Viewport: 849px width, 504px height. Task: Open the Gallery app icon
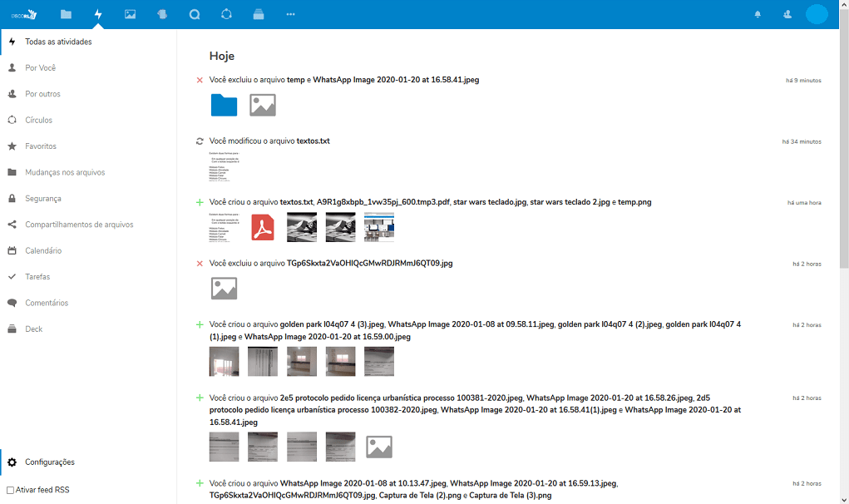(x=130, y=14)
